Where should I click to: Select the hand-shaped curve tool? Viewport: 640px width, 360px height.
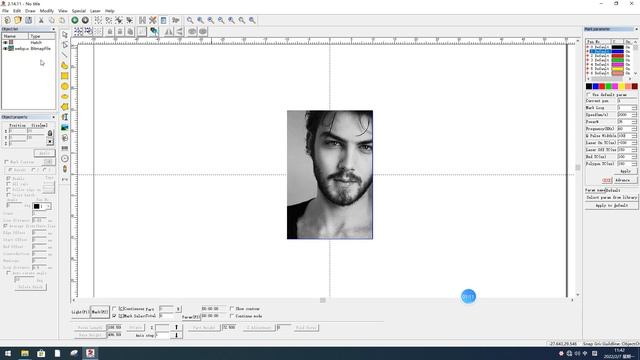click(64, 66)
